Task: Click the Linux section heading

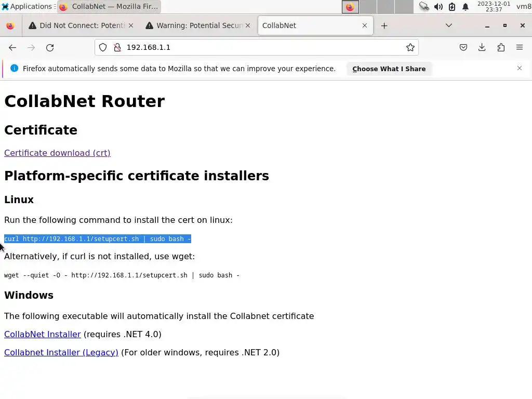Action: 19,199
